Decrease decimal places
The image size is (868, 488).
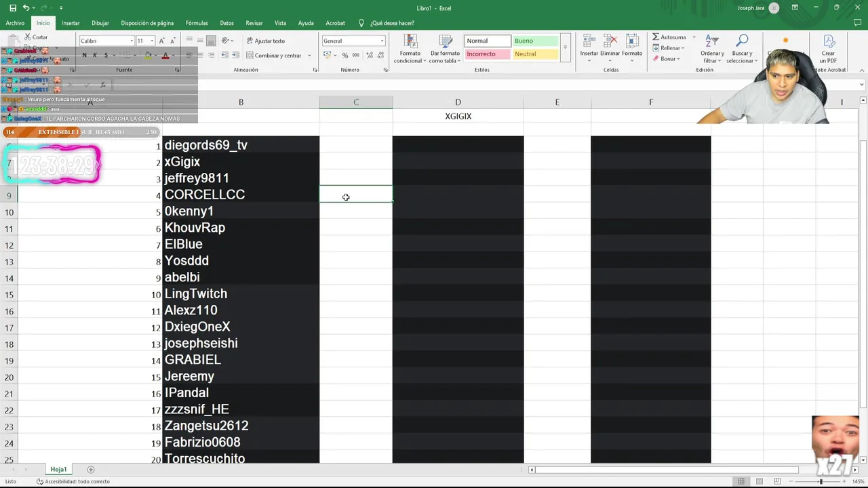pyautogui.click(x=380, y=56)
